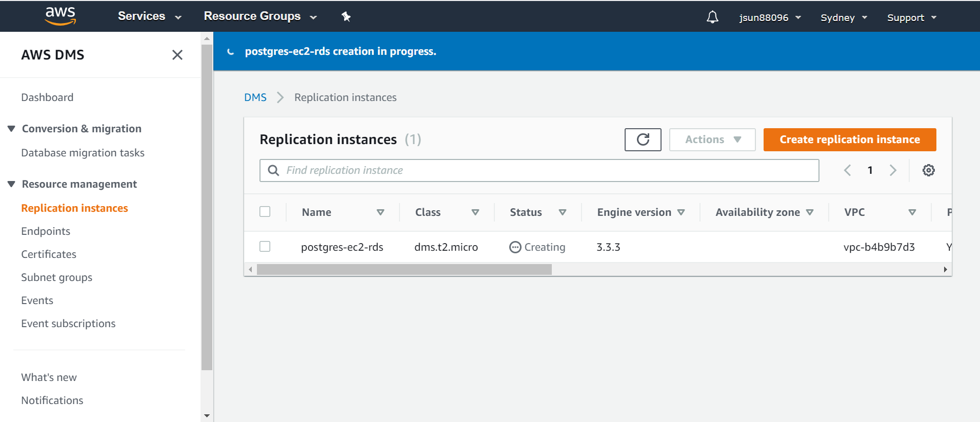Click the DMS breadcrumb link
This screenshot has width=980, height=422.
(x=255, y=97)
